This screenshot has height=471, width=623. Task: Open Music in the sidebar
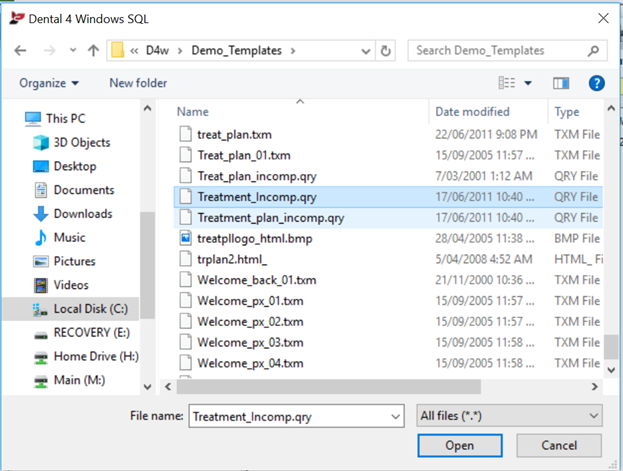pyautogui.click(x=60, y=238)
